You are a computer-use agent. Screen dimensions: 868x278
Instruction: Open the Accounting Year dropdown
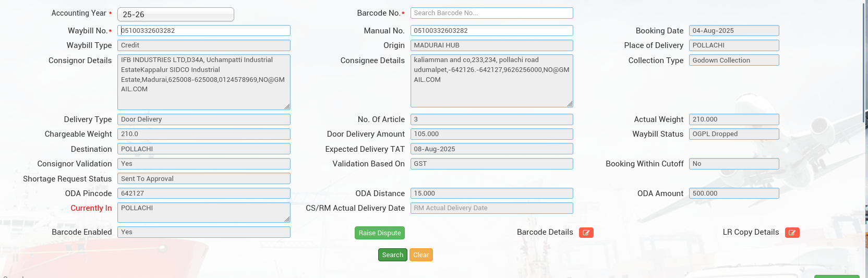(x=175, y=15)
